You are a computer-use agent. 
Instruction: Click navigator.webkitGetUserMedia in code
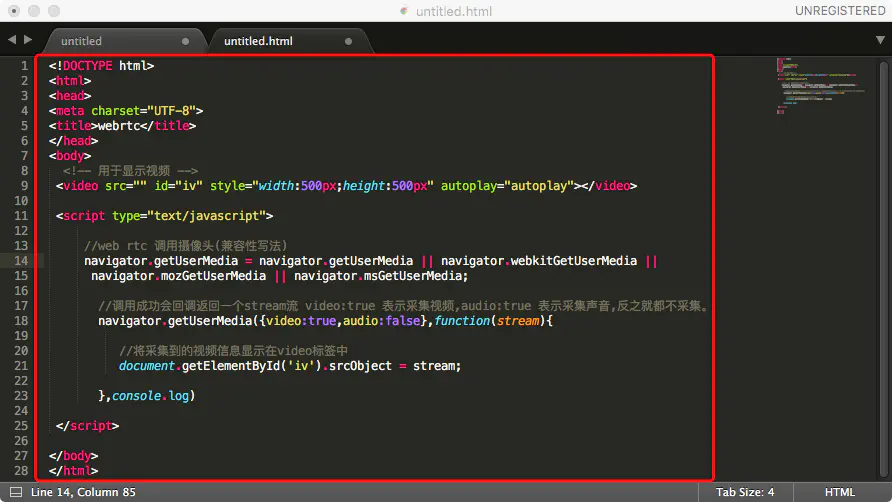pyautogui.click(x=539, y=261)
